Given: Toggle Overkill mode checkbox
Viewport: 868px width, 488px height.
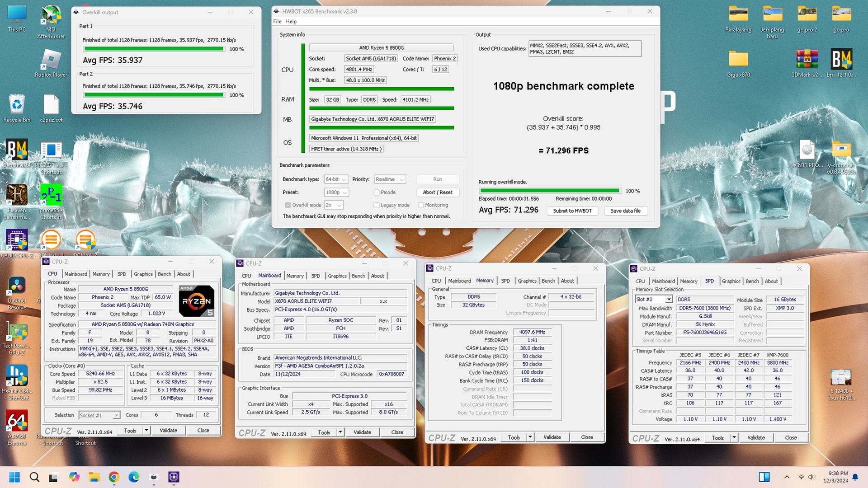Looking at the screenshot, I should pyautogui.click(x=288, y=205).
